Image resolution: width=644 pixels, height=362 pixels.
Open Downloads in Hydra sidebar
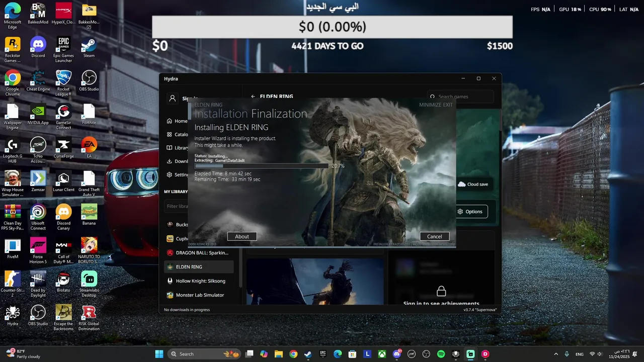click(x=177, y=161)
